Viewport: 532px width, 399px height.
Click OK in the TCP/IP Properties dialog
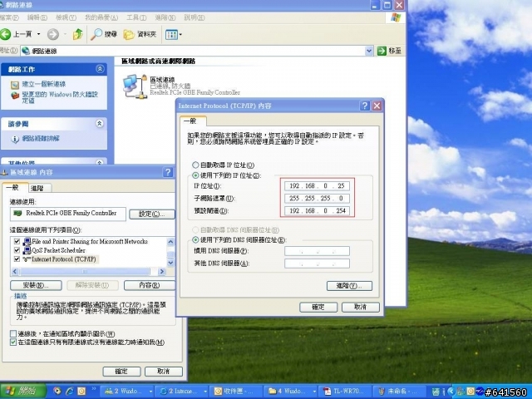click(318, 307)
